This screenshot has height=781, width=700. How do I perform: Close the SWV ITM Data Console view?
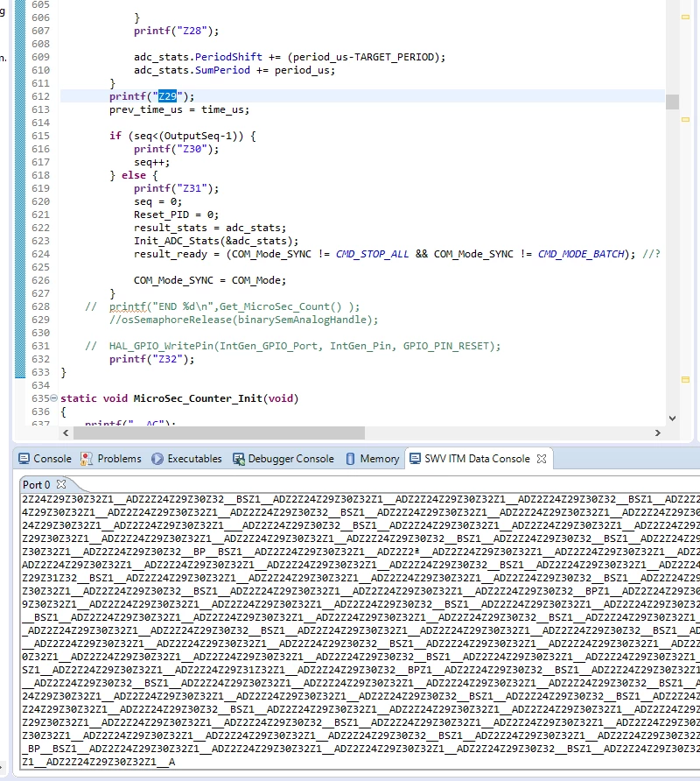pyautogui.click(x=542, y=459)
